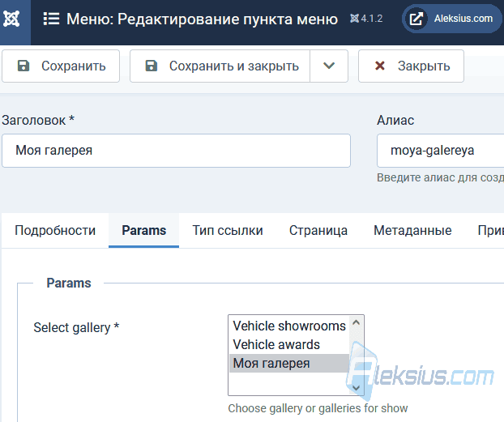Focus the Алиас alias input field
This screenshot has width=504, height=422.
tap(440, 151)
